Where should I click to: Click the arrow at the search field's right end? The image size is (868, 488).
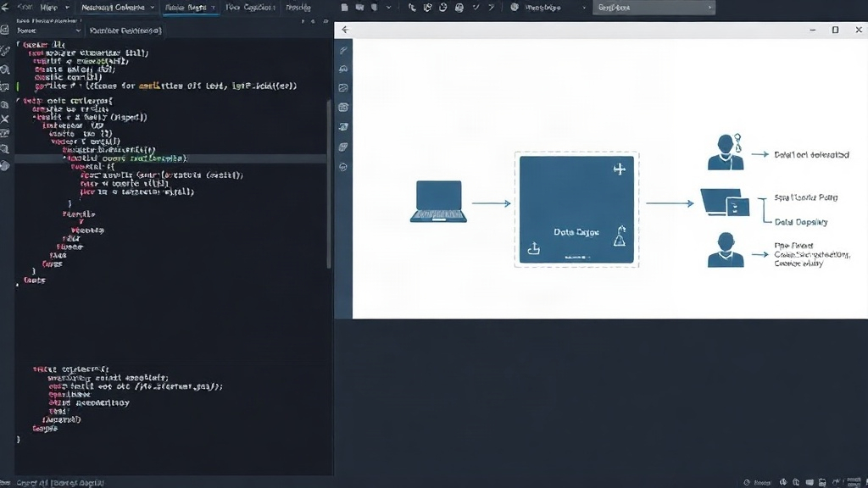(x=709, y=7)
